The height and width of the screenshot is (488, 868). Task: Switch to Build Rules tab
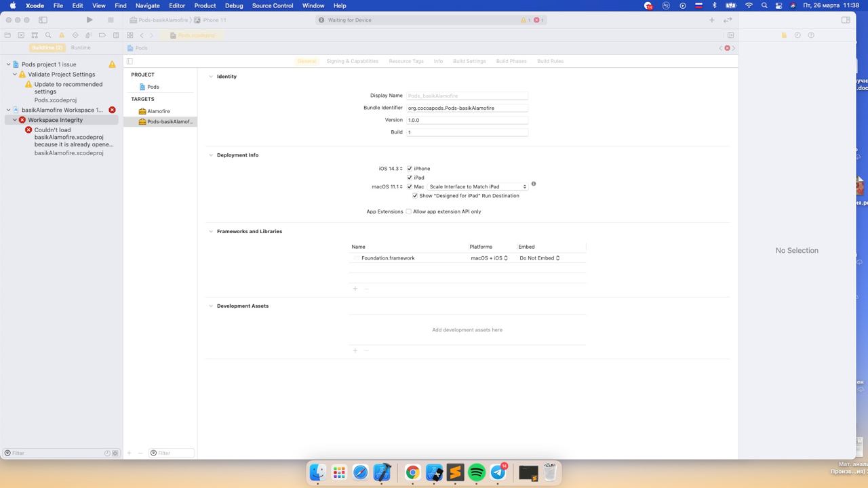(550, 61)
